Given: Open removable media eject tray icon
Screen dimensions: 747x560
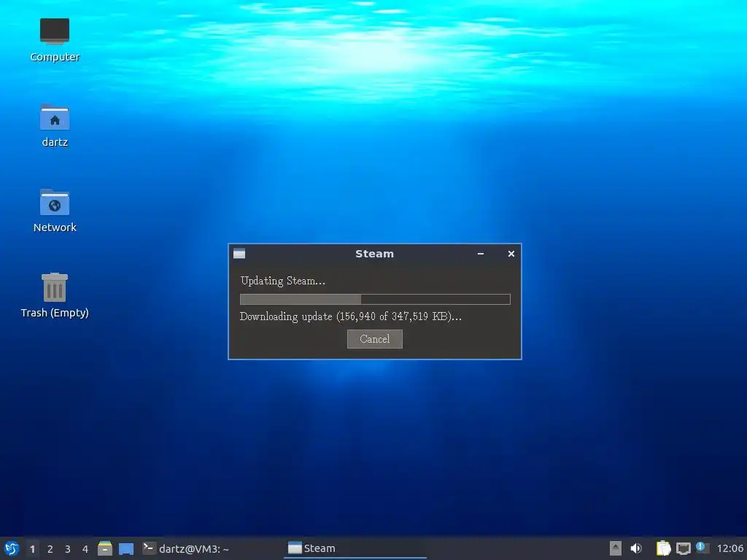Looking at the screenshot, I should click(x=616, y=548).
